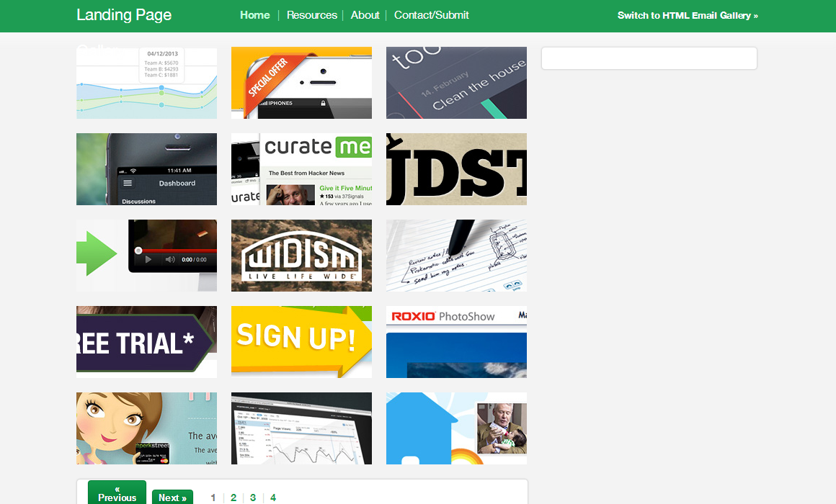836x504 pixels.
Task: Open the analytics graph screen thumbnail
Action: tap(301, 428)
